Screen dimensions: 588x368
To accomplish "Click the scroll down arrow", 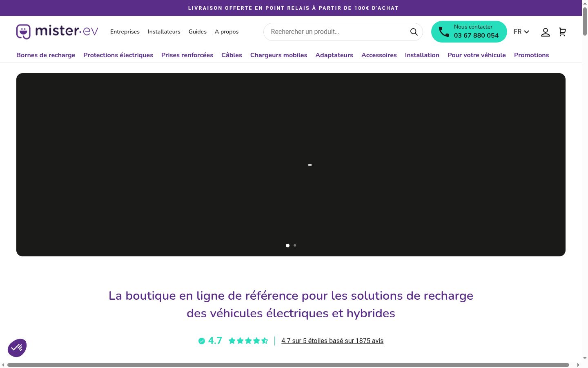I will [585, 358].
